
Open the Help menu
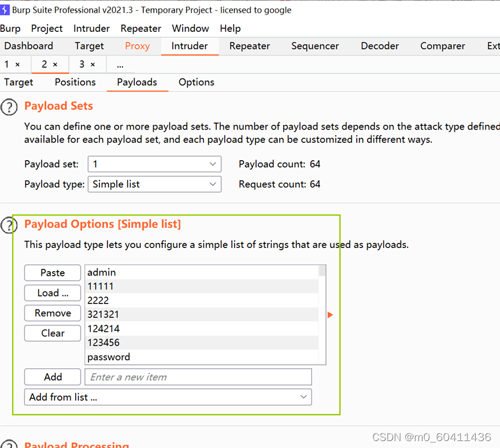tap(230, 28)
